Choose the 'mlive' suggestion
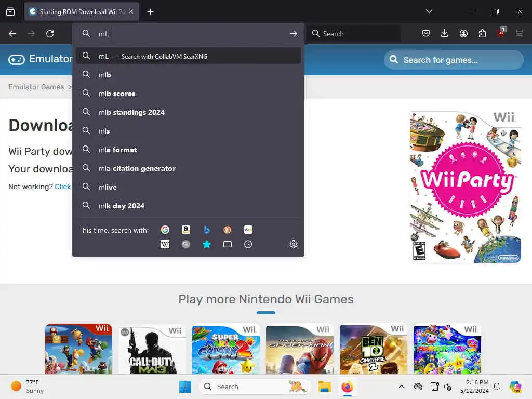 [188, 187]
